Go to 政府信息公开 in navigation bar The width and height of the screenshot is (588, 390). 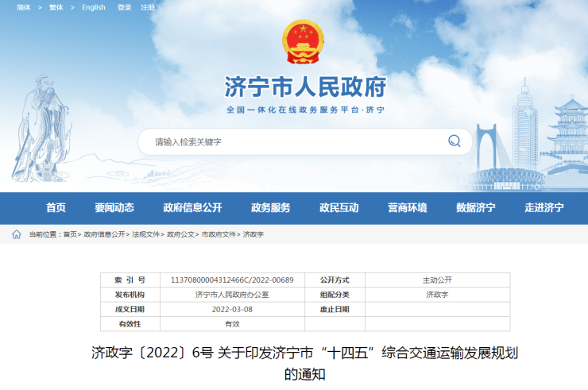pyautogui.click(x=192, y=208)
